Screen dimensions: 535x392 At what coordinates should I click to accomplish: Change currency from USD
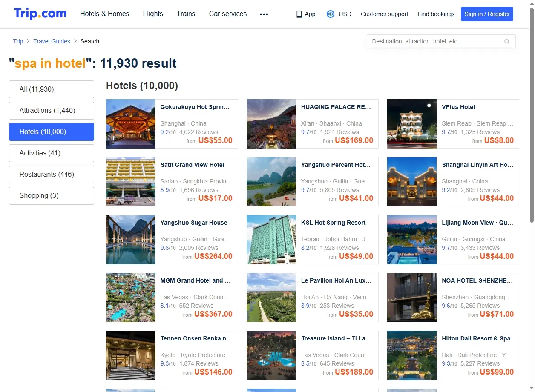[345, 14]
